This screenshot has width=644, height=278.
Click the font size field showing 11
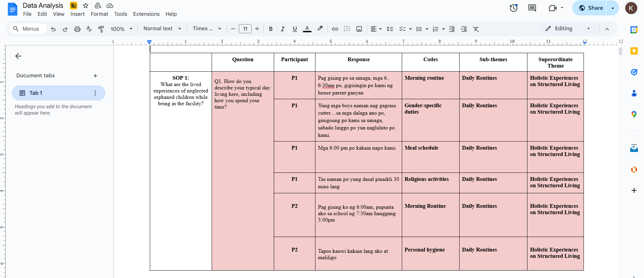pos(245,29)
